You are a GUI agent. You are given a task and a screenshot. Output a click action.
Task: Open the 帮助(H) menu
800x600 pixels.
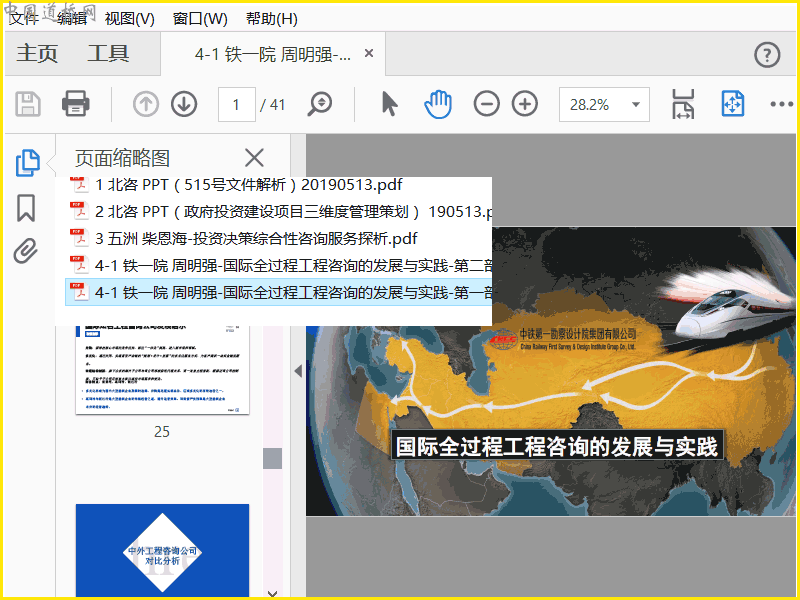pyautogui.click(x=271, y=19)
